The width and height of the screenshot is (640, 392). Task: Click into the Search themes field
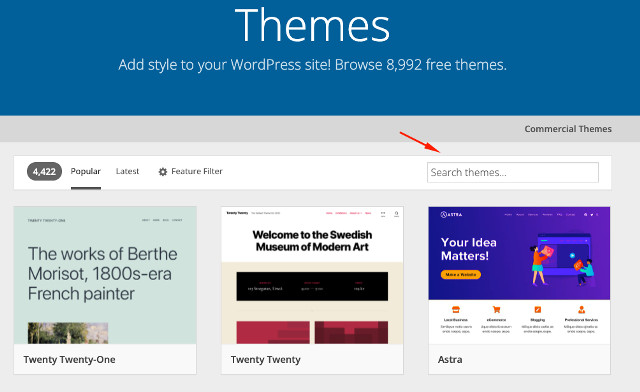513,172
